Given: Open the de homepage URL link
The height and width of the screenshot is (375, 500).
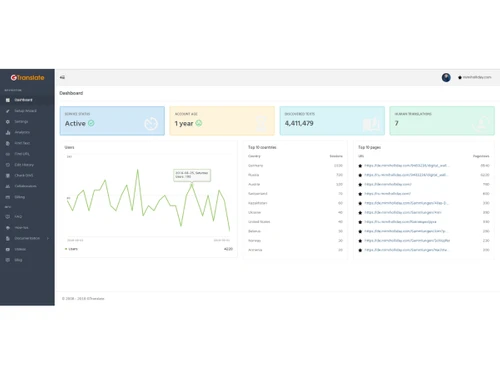Looking at the screenshot, I should click(388, 184).
